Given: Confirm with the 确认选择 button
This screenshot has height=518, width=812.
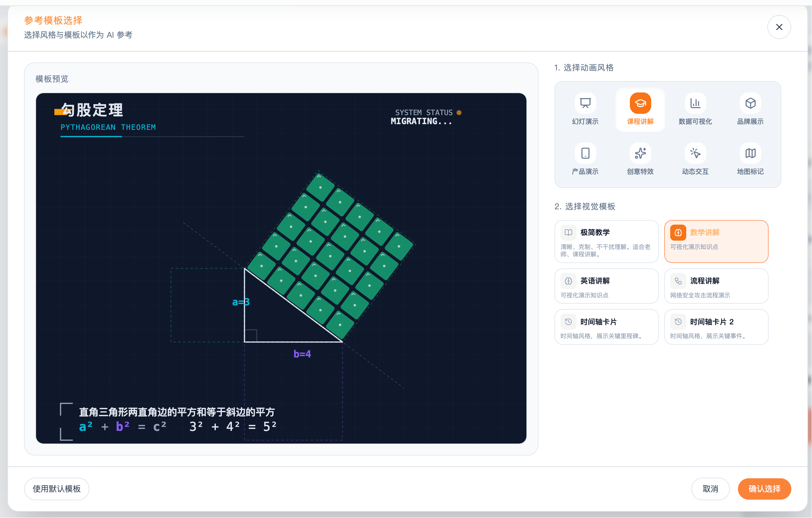Looking at the screenshot, I should [764, 489].
